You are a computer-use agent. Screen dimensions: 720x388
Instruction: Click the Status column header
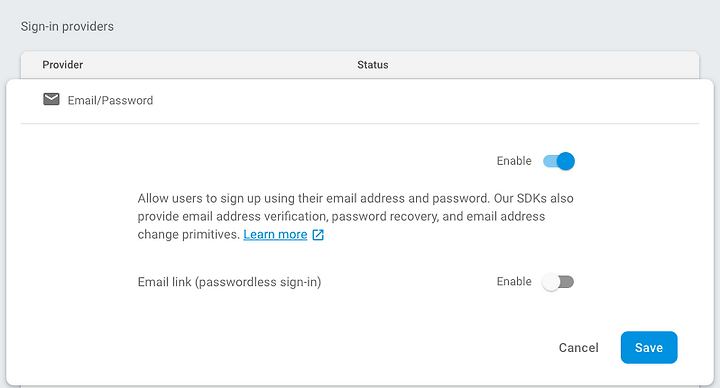pos(373,65)
